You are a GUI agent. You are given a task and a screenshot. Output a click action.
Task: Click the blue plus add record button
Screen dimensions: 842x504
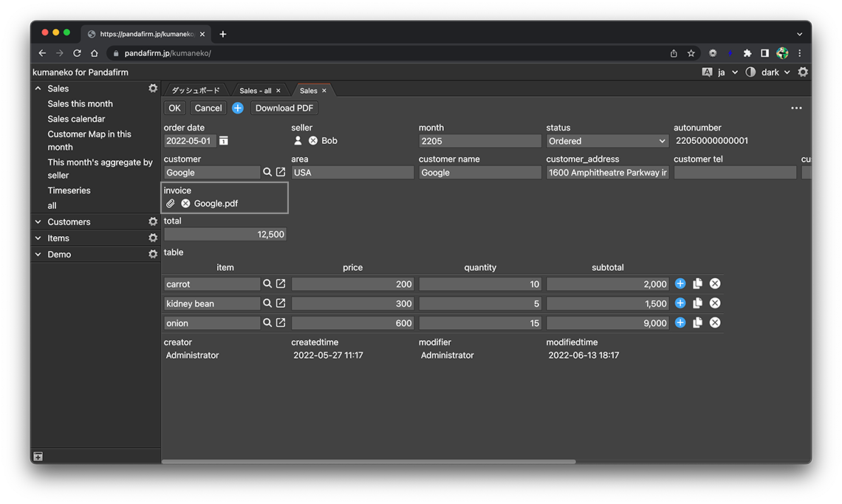tap(238, 108)
